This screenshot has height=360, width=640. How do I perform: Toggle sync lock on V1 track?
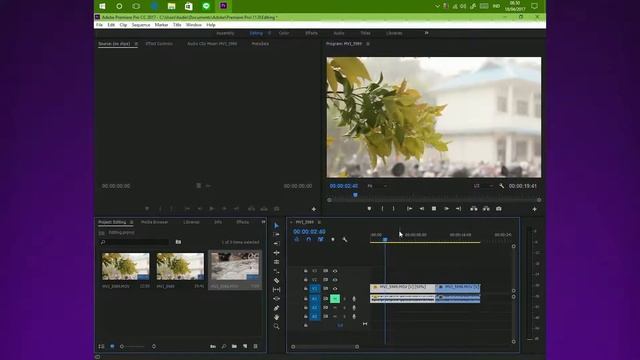pos(325,289)
